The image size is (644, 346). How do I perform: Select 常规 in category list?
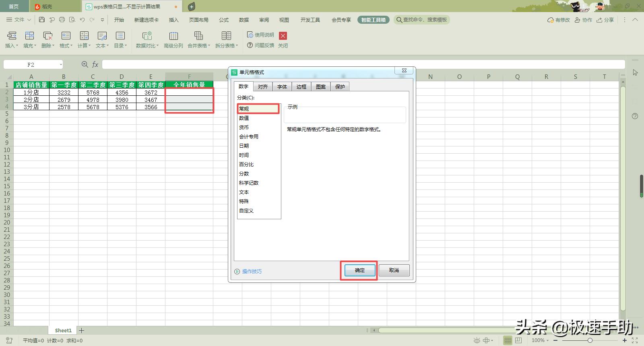pos(258,109)
